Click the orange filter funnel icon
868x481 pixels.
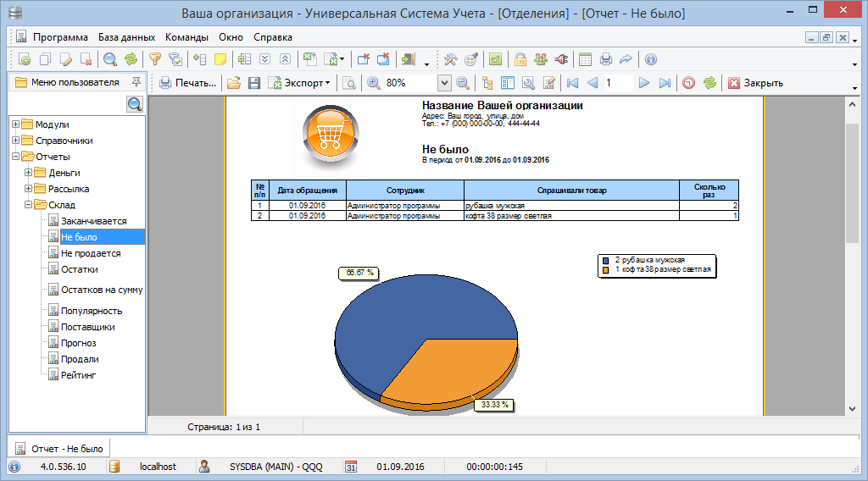point(155,59)
